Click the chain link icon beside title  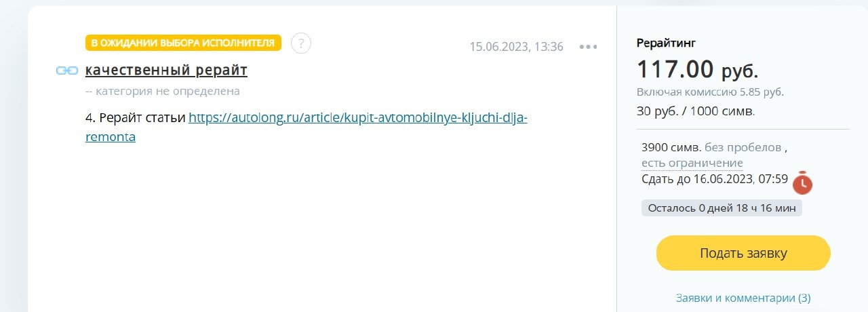coord(67,71)
